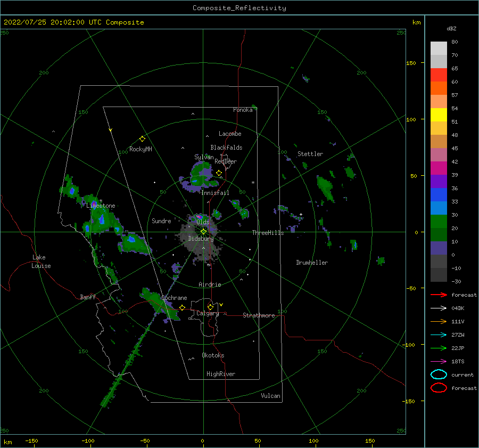Select the purple 36-39 dBZ swatch
Screen dimensions: 479x448
439,182
